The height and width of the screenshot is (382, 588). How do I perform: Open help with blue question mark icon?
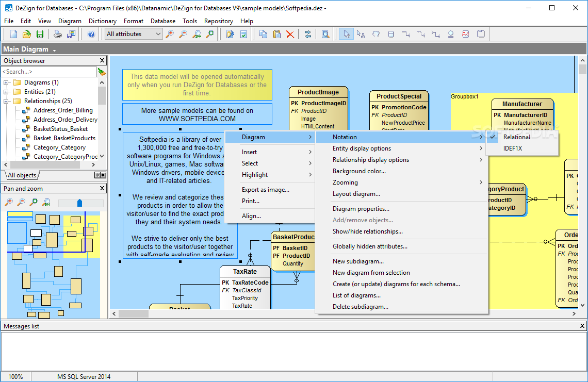91,34
